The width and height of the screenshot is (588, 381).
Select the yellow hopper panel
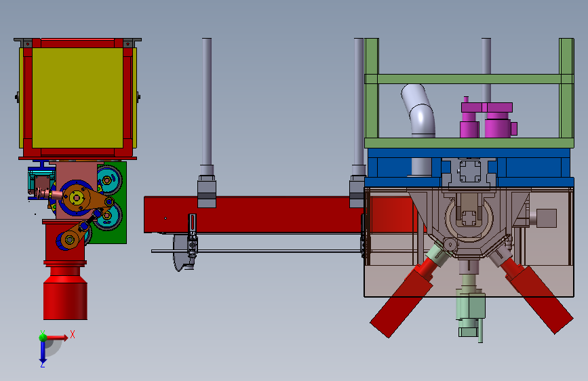click(77, 98)
